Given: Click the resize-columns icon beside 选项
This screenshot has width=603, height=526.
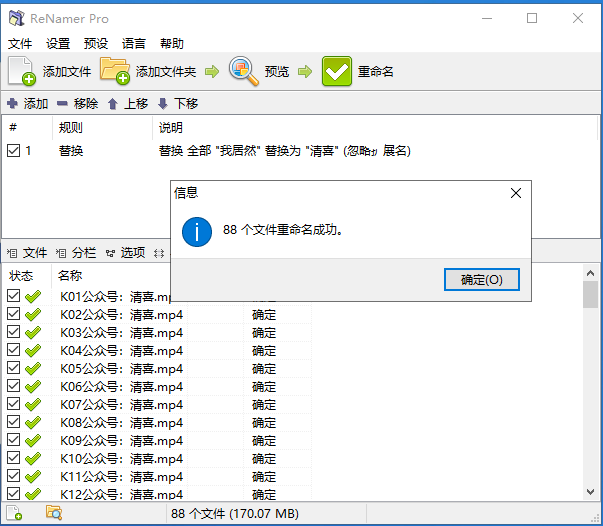Looking at the screenshot, I should (x=159, y=253).
